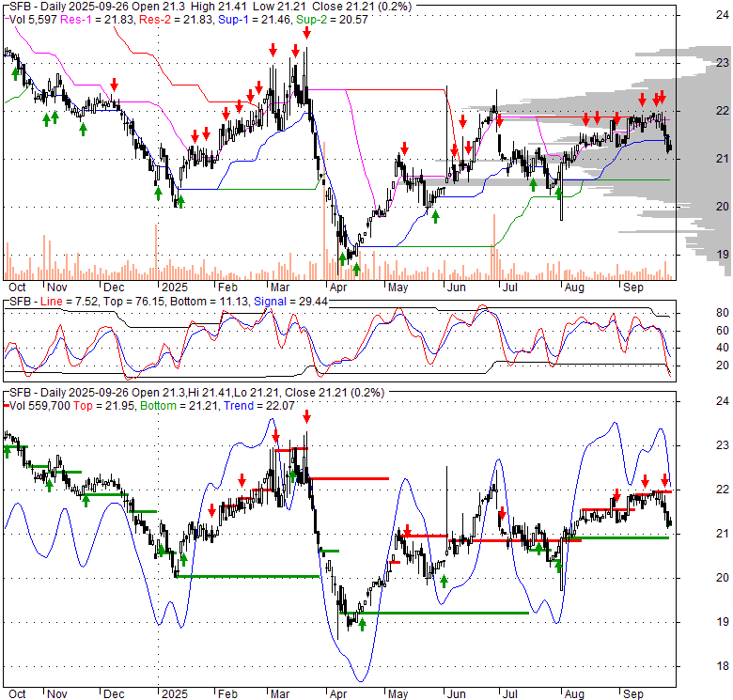Click the Sep label on bottom chart axis
Viewport: 733px width, 700px height.
(x=633, y=694)
